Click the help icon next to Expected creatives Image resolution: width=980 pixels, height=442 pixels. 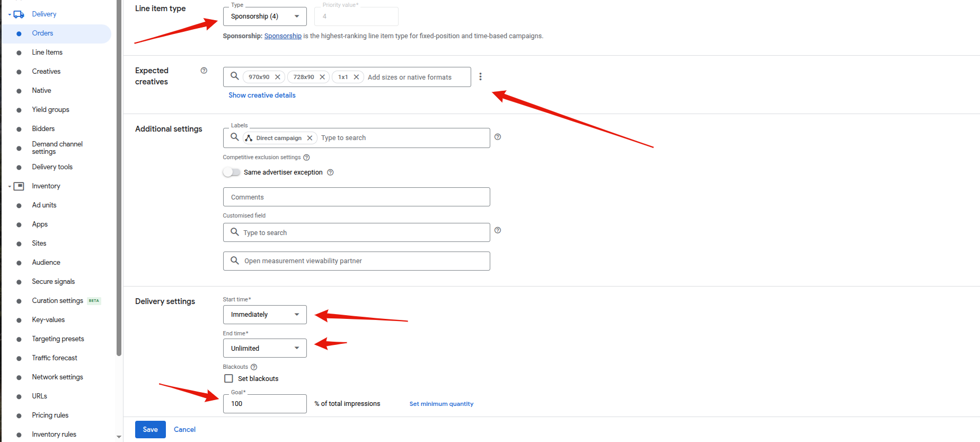(204, 71)
